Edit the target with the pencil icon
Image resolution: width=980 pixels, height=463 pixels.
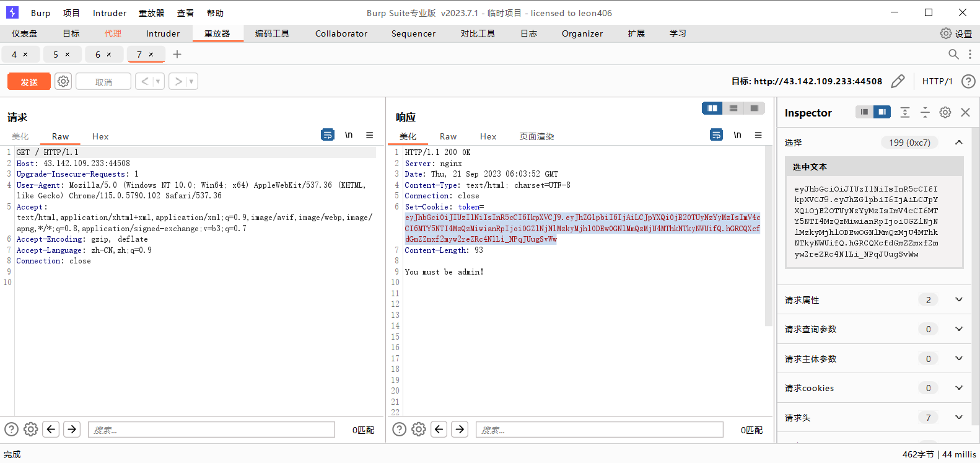click(x=898, y=81)
